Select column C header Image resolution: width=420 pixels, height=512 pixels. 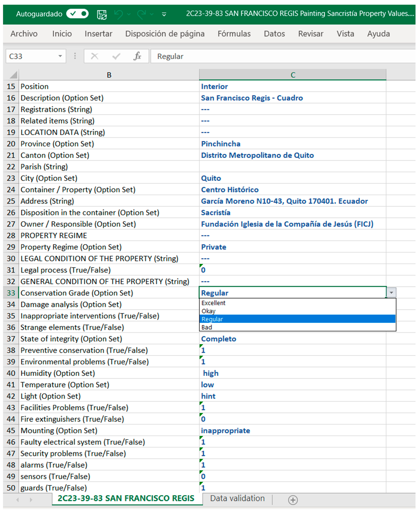click(293, 75)
